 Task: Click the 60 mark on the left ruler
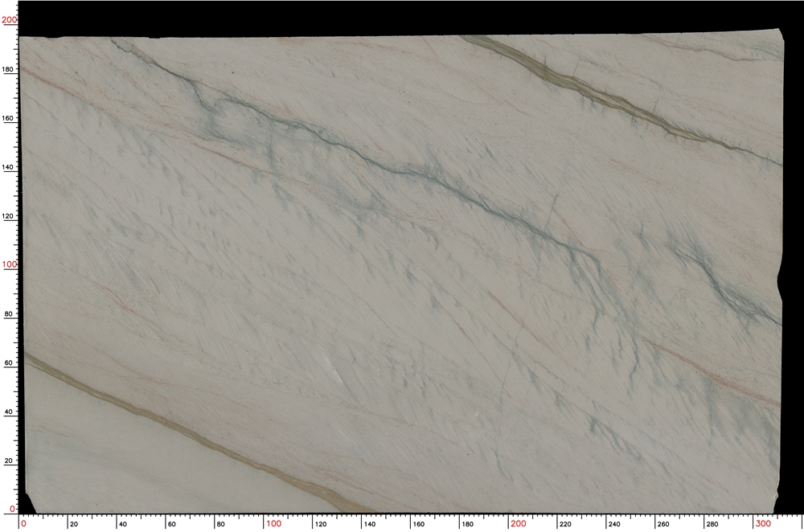[x=9, y=363]
